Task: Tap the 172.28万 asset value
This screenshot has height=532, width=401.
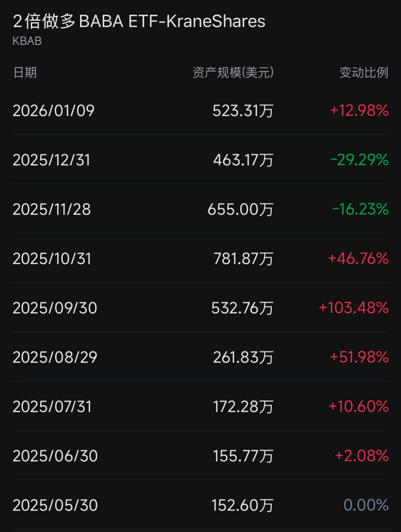Action: tap(243, 407)
